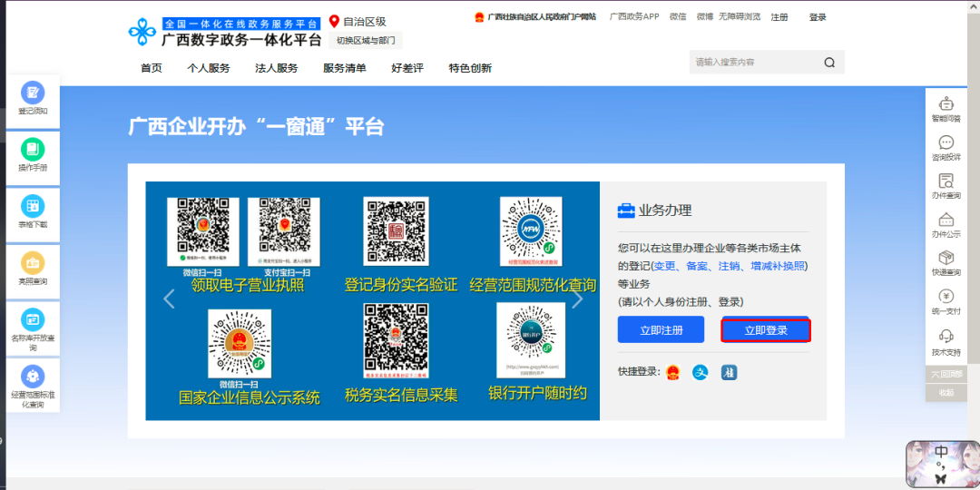
Task: Show next carousel slide with right arrow
Action: click(577, 299)
